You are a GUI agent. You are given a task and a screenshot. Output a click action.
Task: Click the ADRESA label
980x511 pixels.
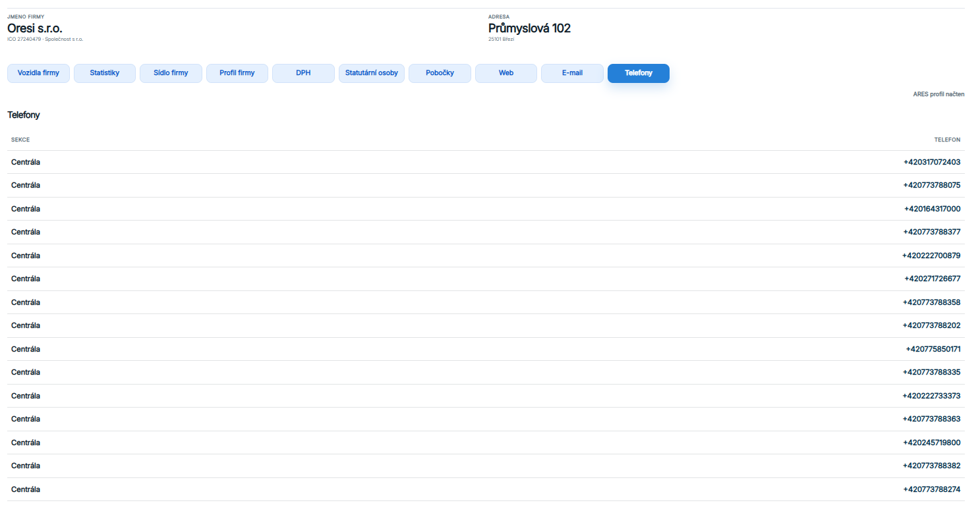[499, 16]
